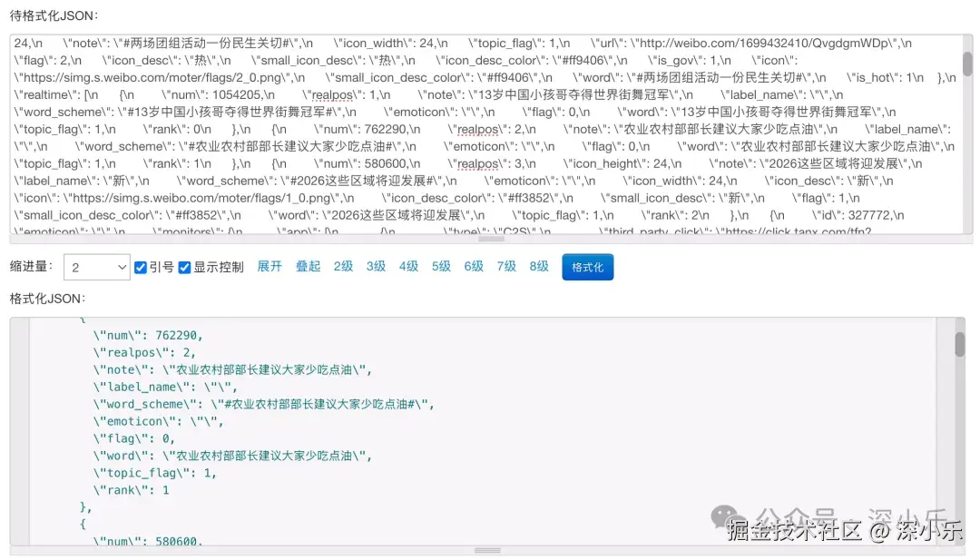Click 8级 to show eight levels

coord(538,267)
